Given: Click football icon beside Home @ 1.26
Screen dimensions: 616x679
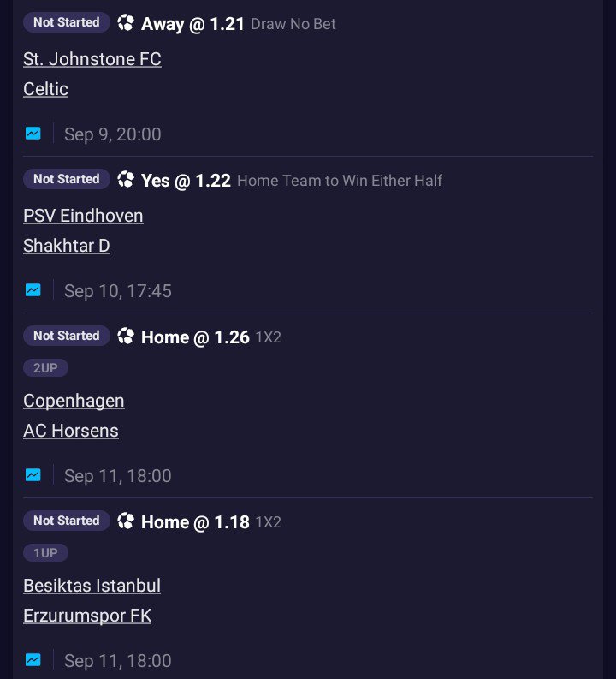Looking at the screenshot, I should pos(126,336).
